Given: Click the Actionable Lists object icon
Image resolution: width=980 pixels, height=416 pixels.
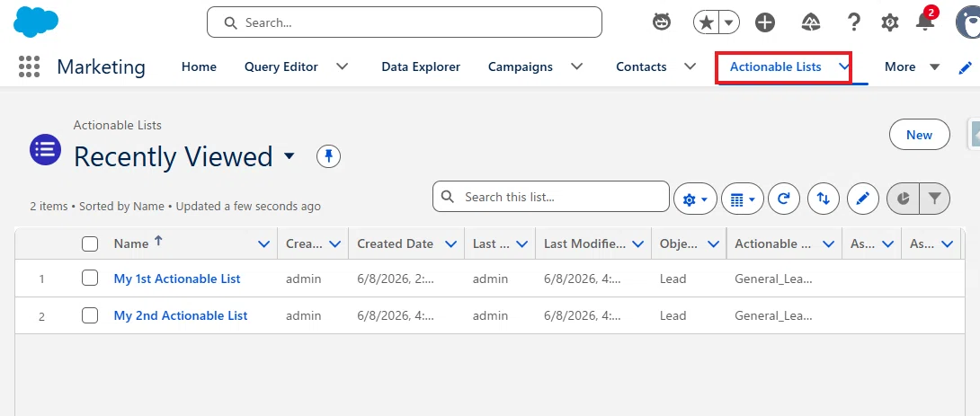Looking at the screenshot, I should 46,149.
